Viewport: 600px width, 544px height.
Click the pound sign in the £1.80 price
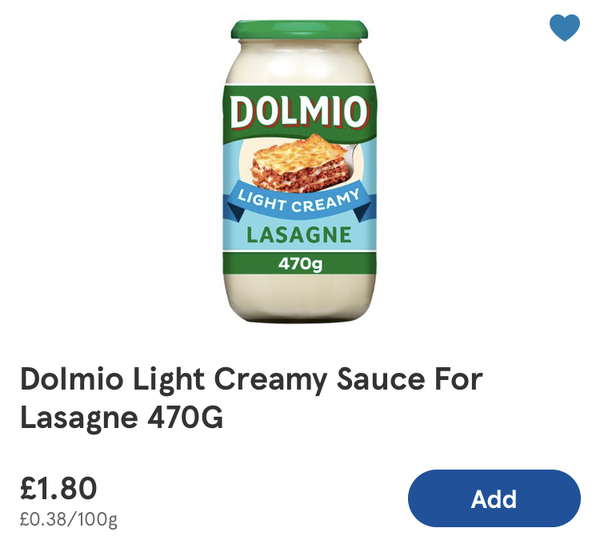tap(29, 489)
